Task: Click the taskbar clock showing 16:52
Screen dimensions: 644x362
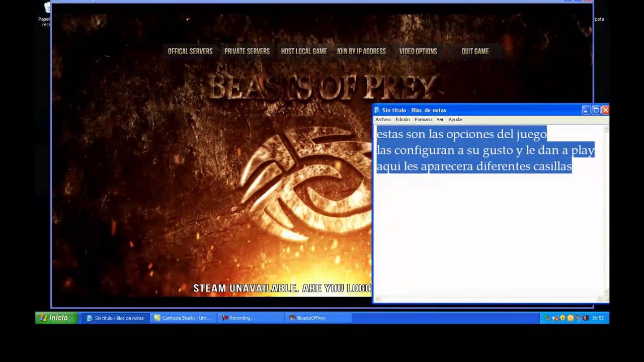Action: coord(598,318)
